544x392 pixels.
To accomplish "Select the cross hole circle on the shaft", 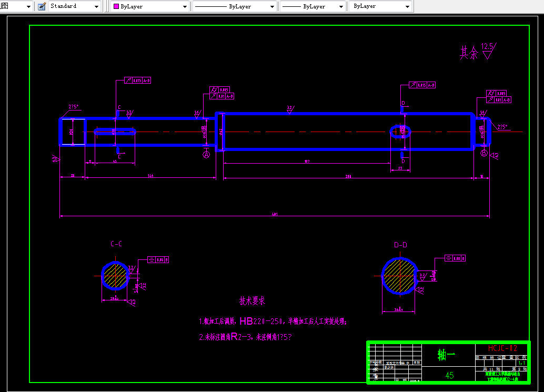I will [x=400, y=132].
